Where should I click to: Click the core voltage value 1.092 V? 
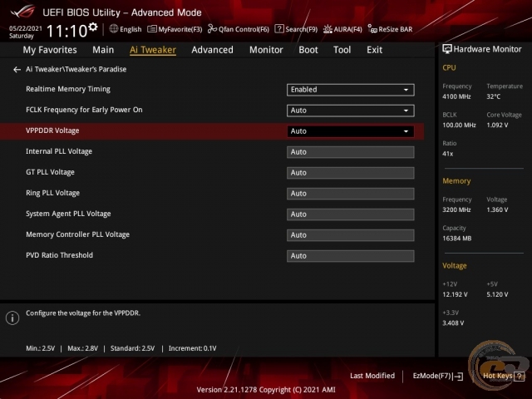click(x=497, y=126)
